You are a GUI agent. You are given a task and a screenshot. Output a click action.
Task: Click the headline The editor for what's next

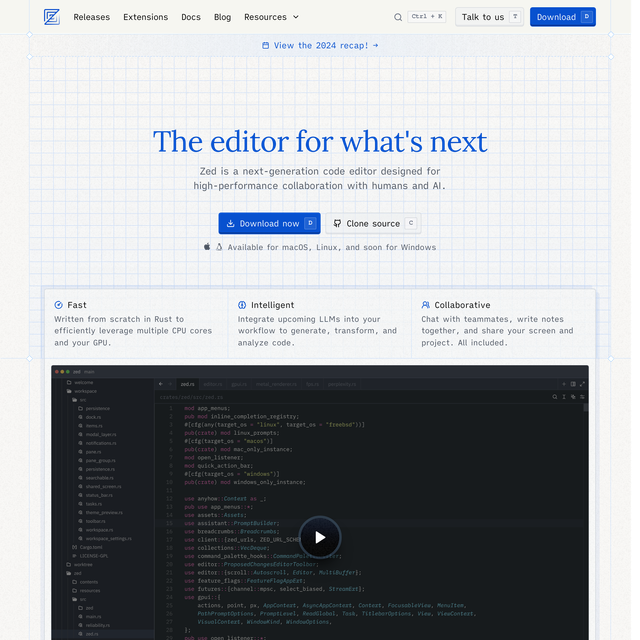(320, 141)
